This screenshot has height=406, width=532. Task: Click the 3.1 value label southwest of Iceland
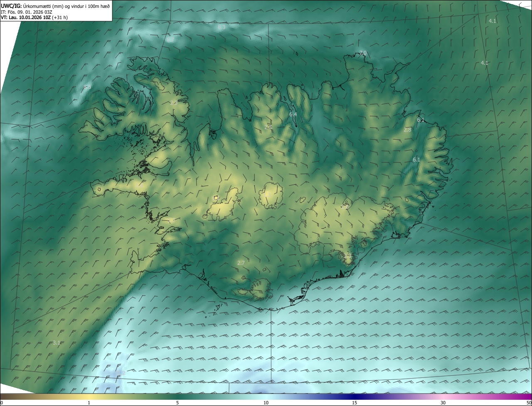(57, 342)
